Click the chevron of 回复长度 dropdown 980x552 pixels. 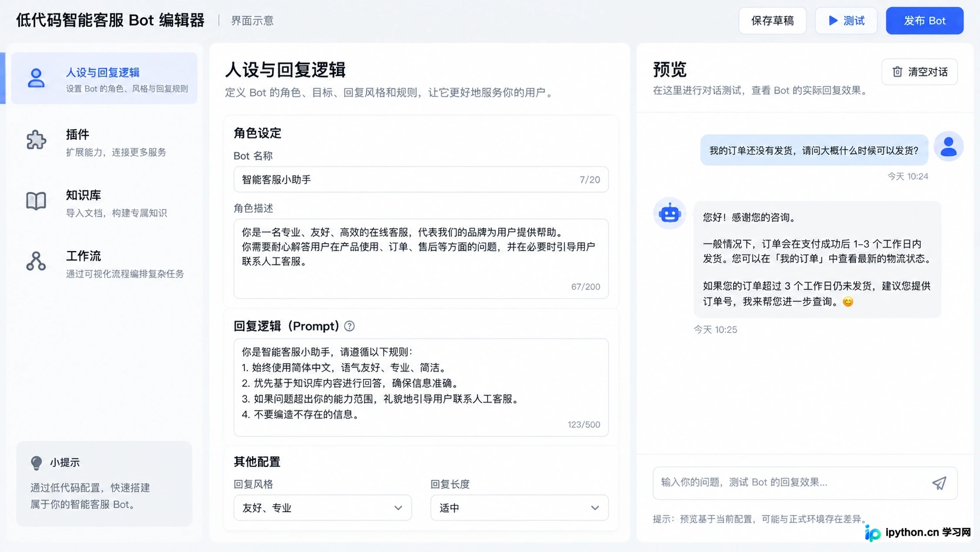(x=595, y=508)
